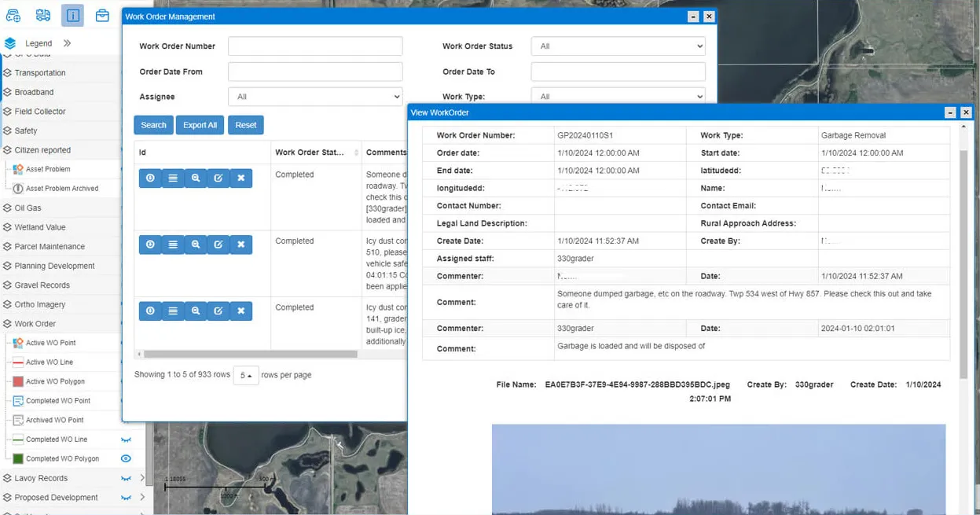Screen dimensions: 980x515
Task: Open the attached photo in View WorkOrder
Action: point(718,469)
